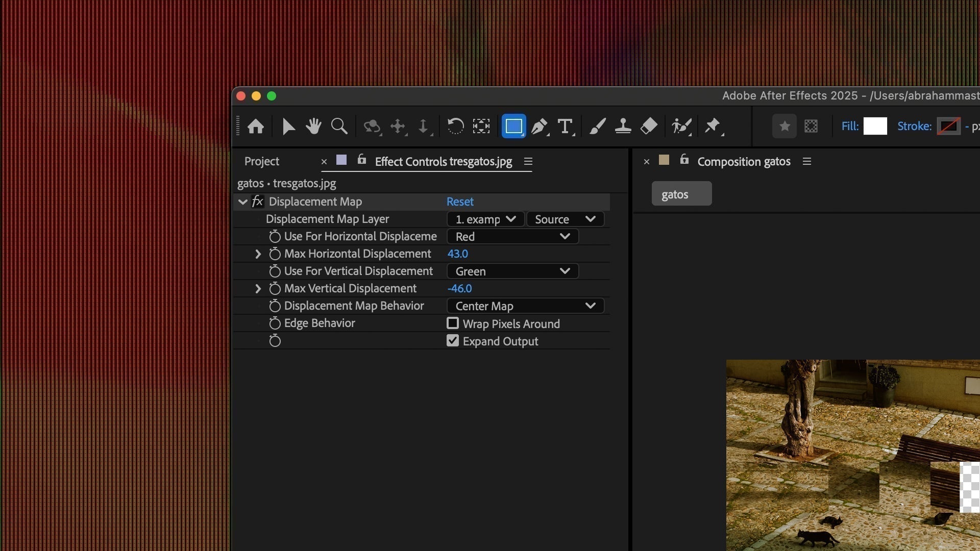Select the Roto Brush tool
This screenshot has height=551, width=980.
[681, 126]
